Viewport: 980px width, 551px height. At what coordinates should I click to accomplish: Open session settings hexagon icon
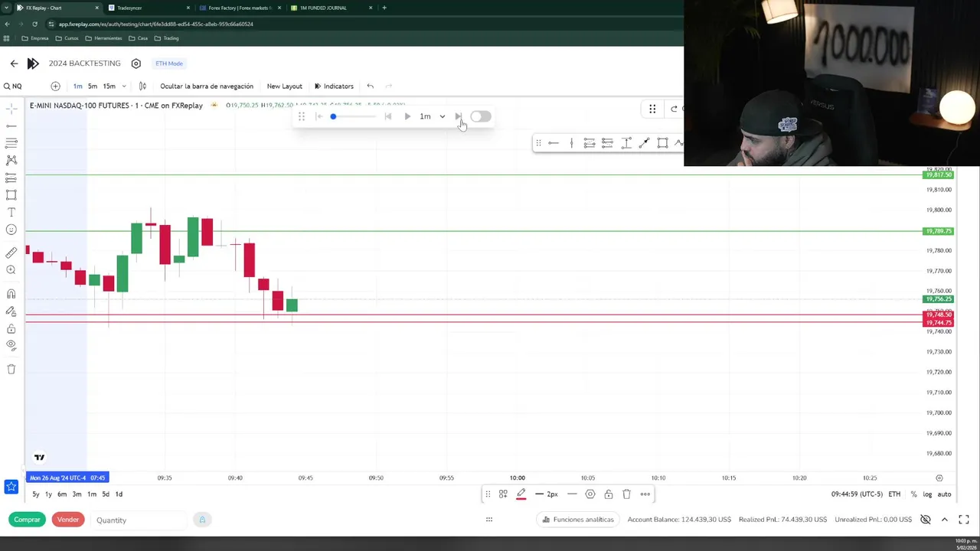tap(136, 64)
